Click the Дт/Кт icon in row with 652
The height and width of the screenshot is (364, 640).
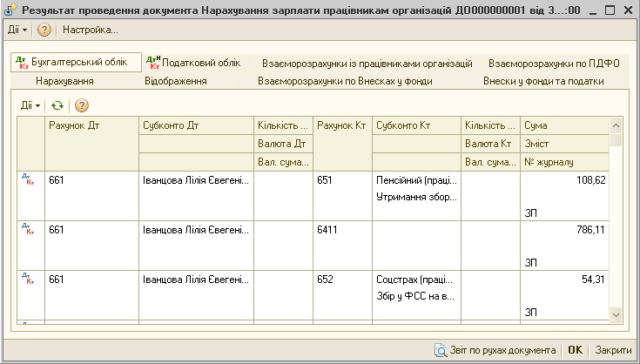28,279
